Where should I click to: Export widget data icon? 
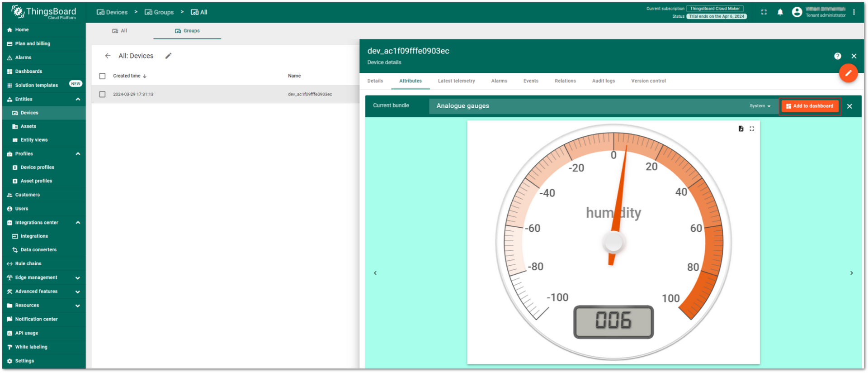(x=741, y=129)
